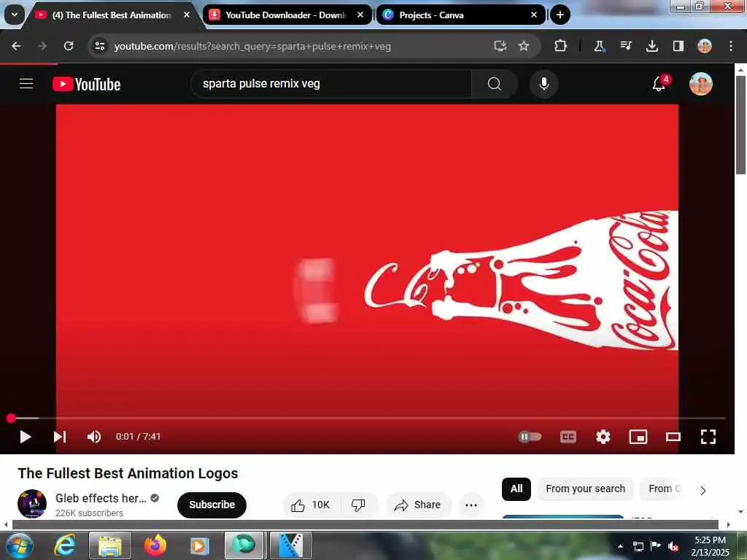Close the Projects - Canva tab
The image size is (747, 560).
pos(534,15)
